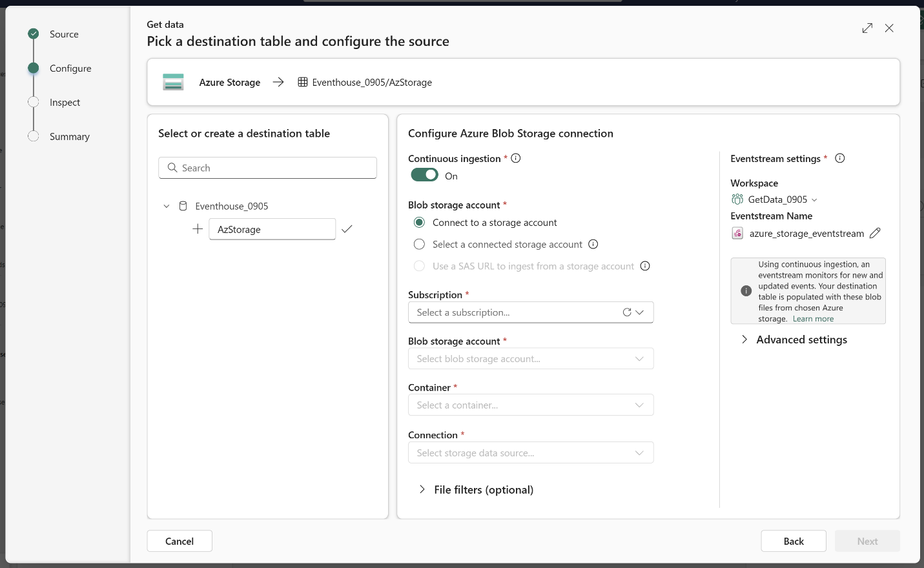Expand the Get data dialog to full screen

pos(867,28)
